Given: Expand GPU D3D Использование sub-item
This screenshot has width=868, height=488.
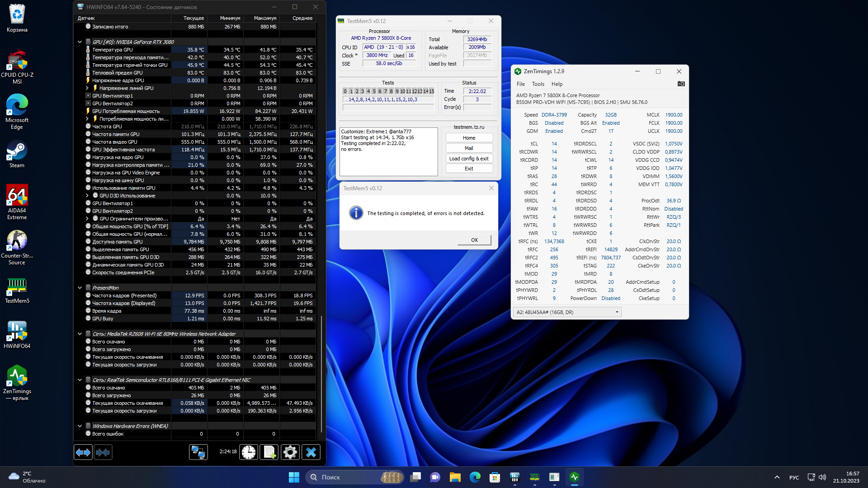Looking at the screenshot, I should (x=87, y=196).
